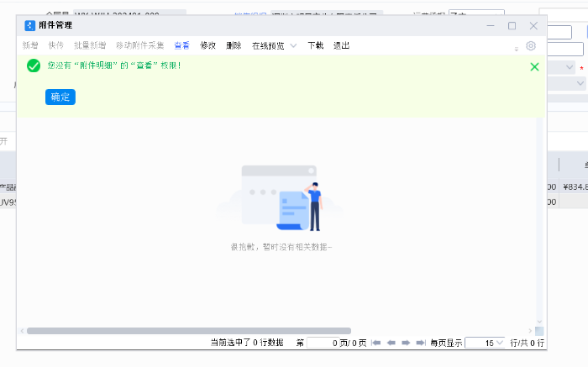Select 删除 in the toolbar
588x367 pixels.
pos(234,46)
